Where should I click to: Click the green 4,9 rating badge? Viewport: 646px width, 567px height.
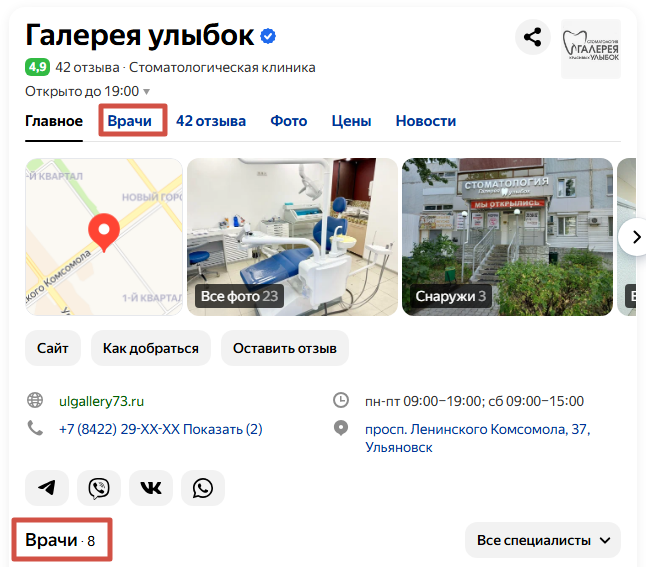[x=37, y=67]
